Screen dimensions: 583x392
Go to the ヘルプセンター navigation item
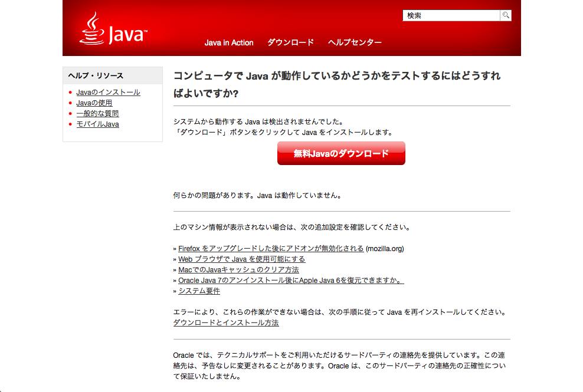(355, 42)
